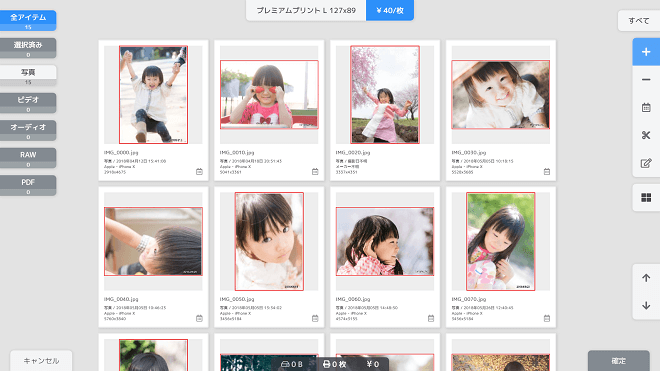
Task: Filter by ビデオ category
Action: (x=28, y=103)
